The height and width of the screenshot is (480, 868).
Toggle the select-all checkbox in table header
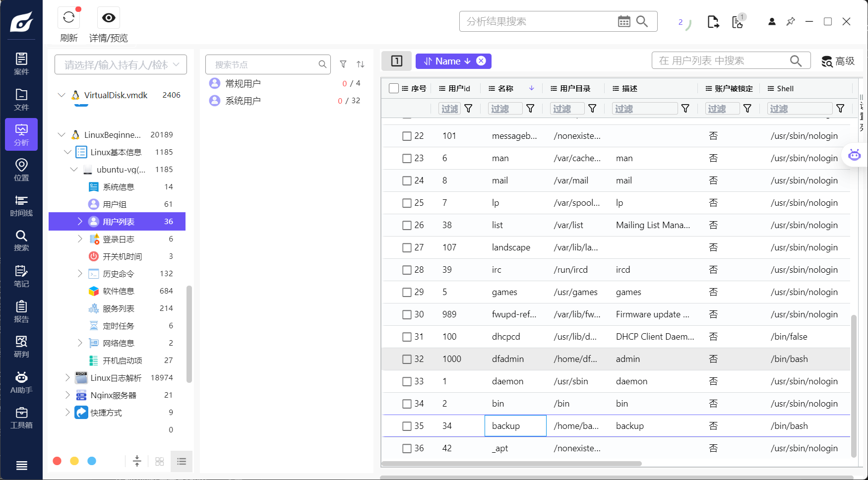(x=394, y=88)
